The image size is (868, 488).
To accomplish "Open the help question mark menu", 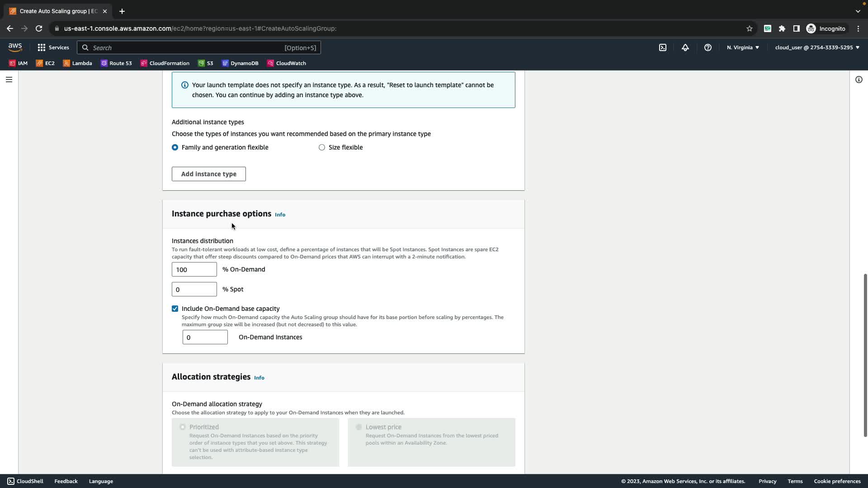I will [708, 47].
